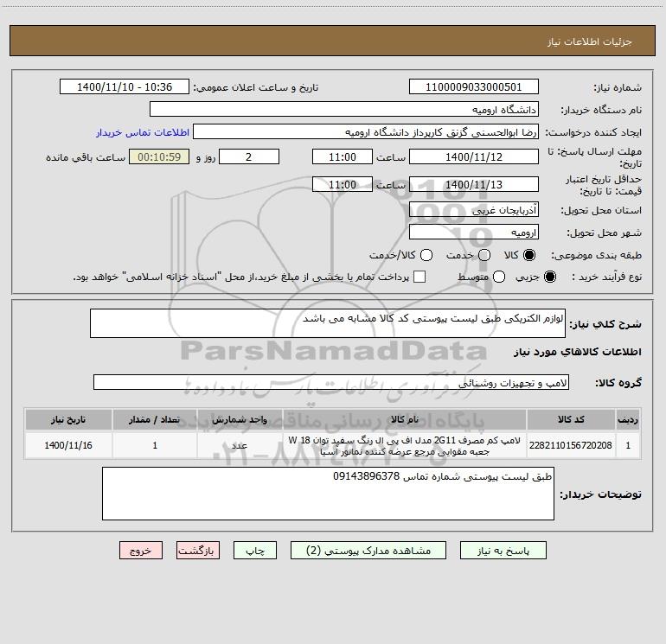Click the واحد شمارش column header
The image size is (666, 644).
coord(240,419)
